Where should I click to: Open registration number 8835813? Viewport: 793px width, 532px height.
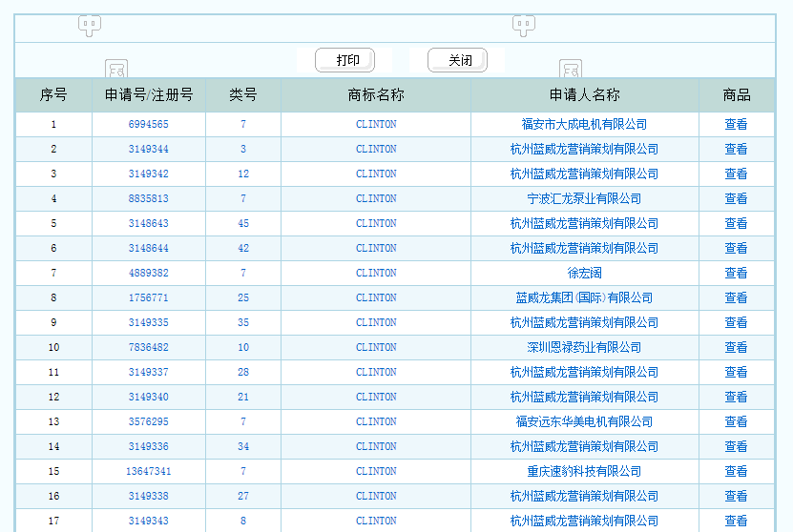pos(148,198)
